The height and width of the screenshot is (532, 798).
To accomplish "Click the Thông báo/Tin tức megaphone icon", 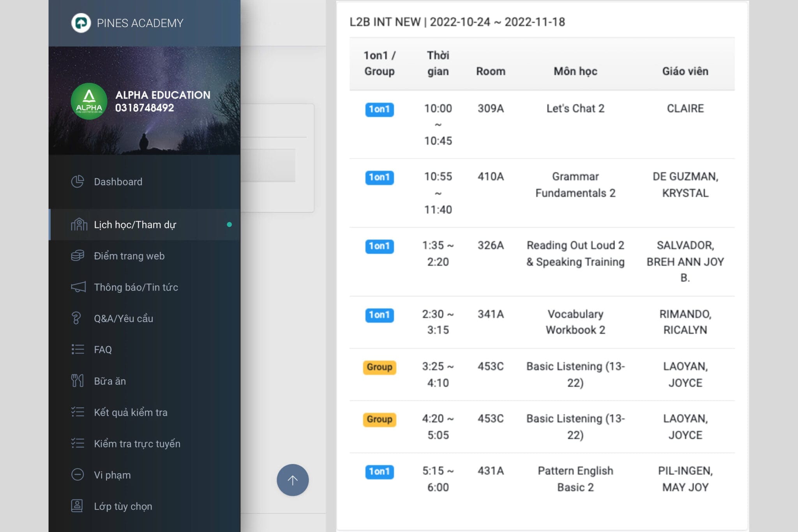I will 78,287.
